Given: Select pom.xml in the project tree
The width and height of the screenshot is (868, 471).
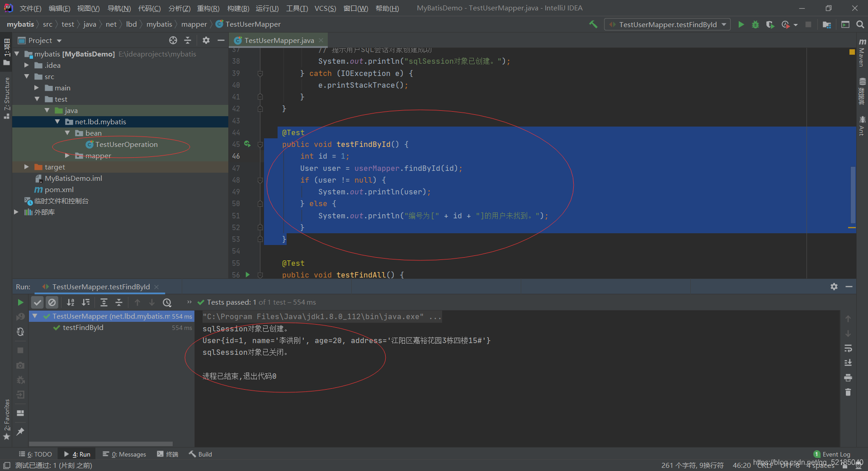Looking at the screenshot, I should (x=54, y=189).
